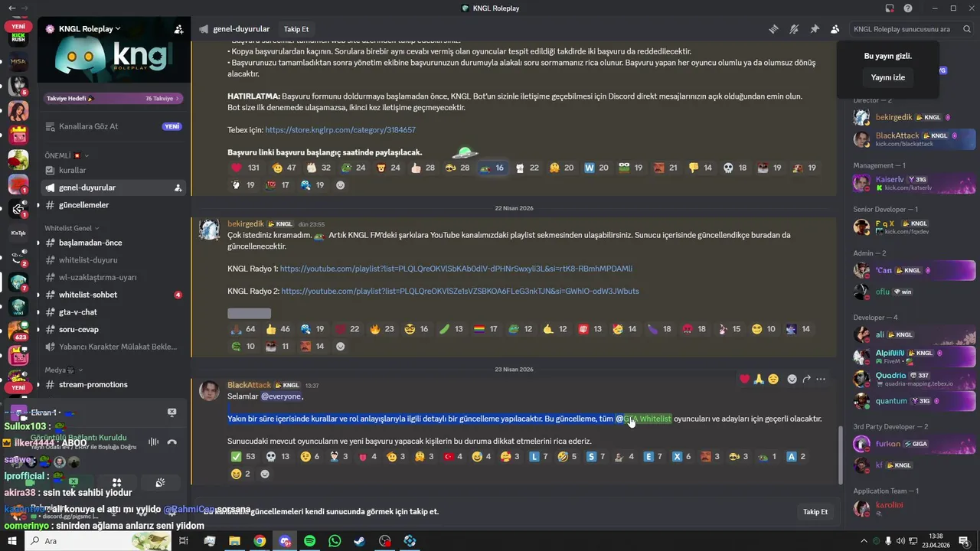This screenshot has height=551, width=980.
Task: Add reaction to bekirgedik radio message
Action: click(x=341, y=346)
